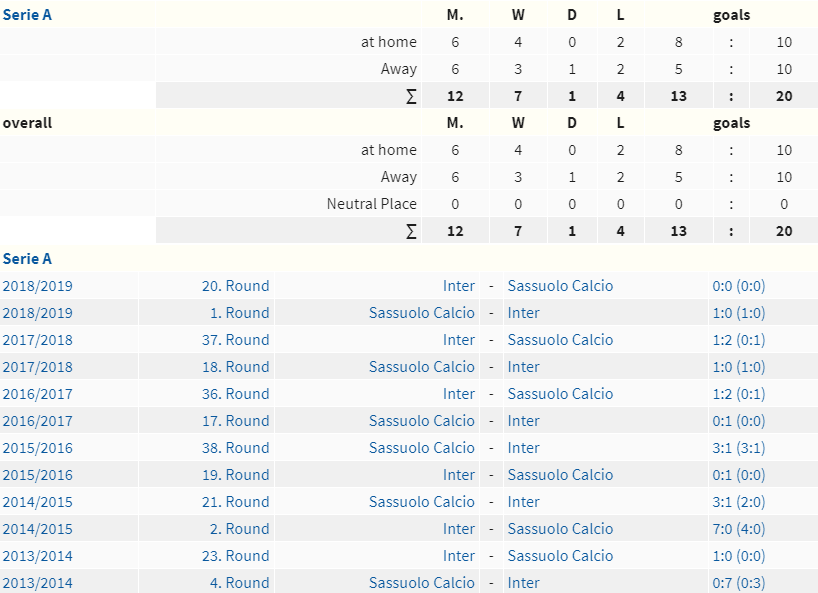Select the 2018/2019 season in the 20. Round row
This screenshot has height=593, width=818.
pos(38,286)
